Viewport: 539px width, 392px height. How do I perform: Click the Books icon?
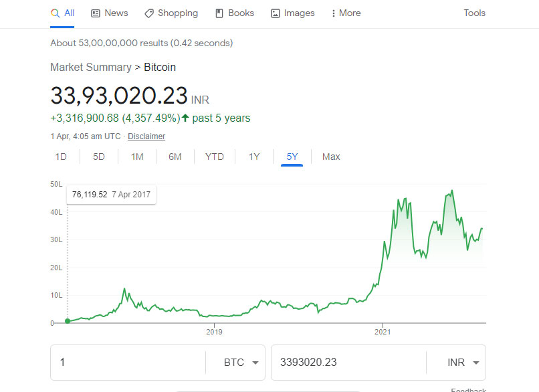point(219,13)
